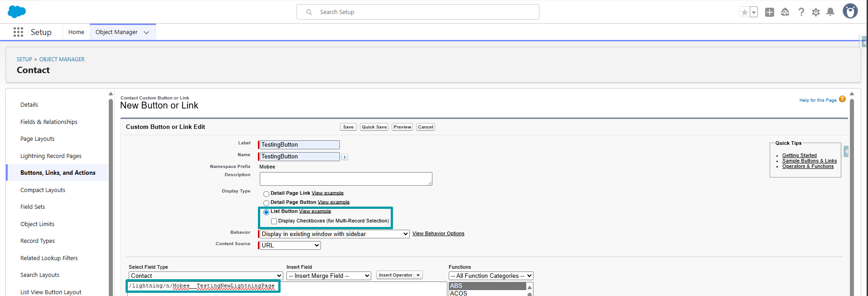The height and width of the screenshot is (296, 868).
Task: Select the Detail Page Button radio
Action: coord(267,203)
